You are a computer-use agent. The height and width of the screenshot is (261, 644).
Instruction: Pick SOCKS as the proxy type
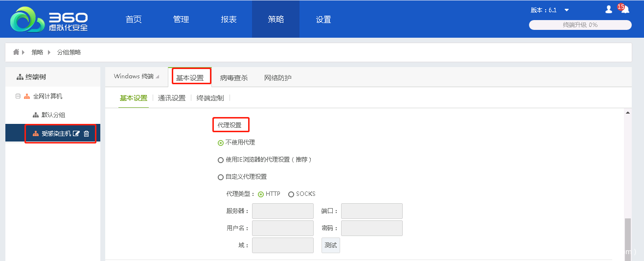[x=291, y=194]
